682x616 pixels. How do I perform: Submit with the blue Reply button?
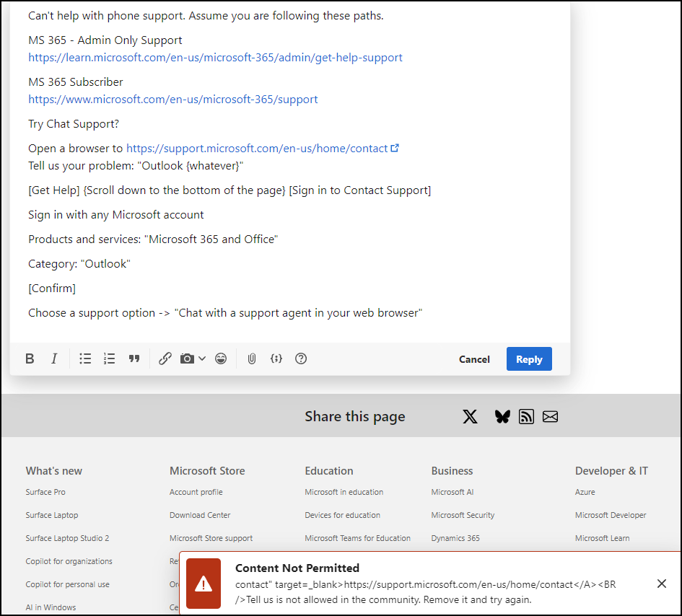point(529,359)
